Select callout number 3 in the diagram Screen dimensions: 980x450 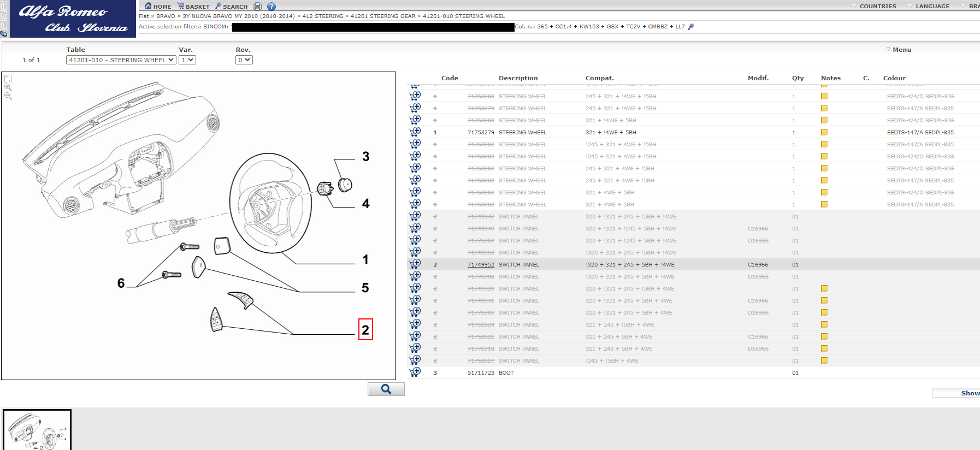click(x=366, y=157)
